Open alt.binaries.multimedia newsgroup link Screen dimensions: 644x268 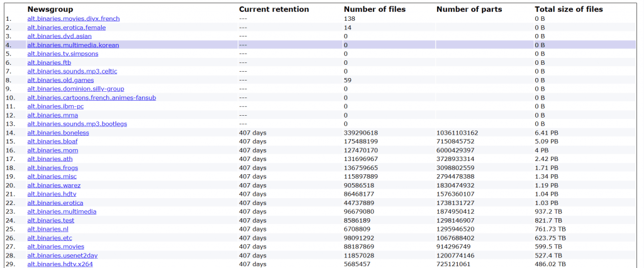tap(62, 211)
